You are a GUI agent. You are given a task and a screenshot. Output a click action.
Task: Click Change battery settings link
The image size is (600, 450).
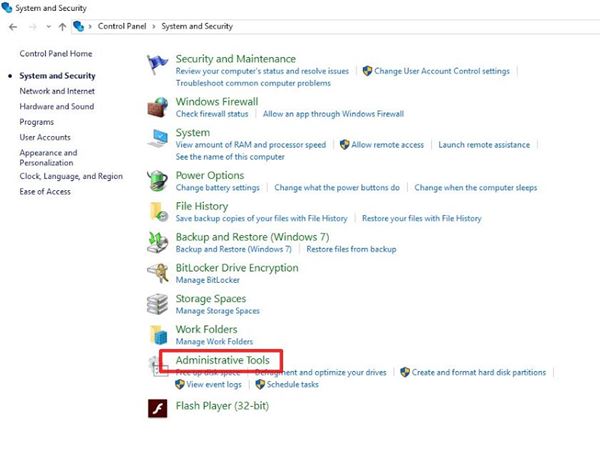pyautogui.click(x=218, y=188)
